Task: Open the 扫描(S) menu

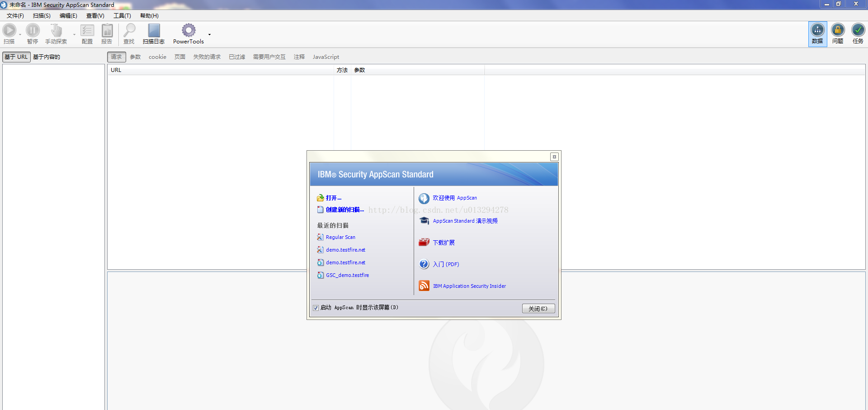Action: click(x=42, y=16)
